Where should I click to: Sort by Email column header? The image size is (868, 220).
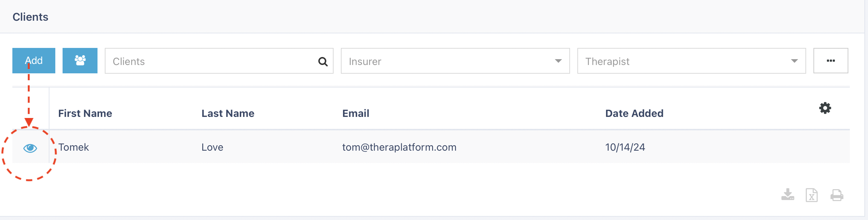(x=356, y=113)
